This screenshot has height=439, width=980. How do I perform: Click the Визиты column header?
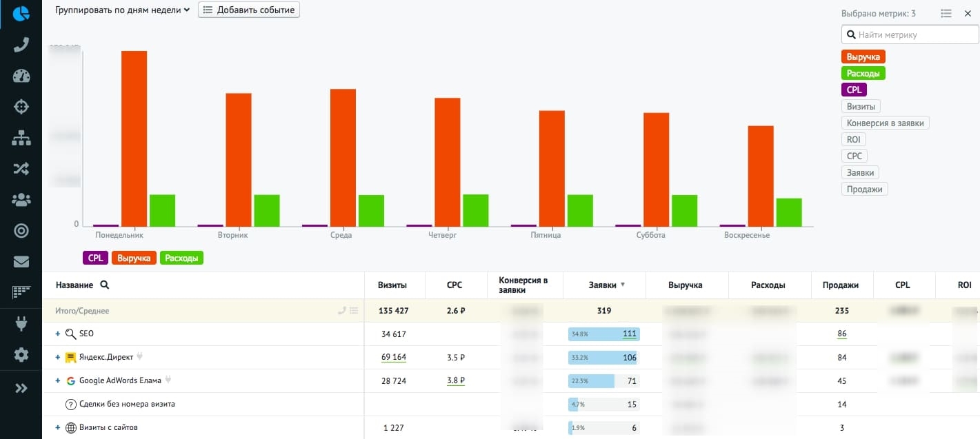[392, 285]
